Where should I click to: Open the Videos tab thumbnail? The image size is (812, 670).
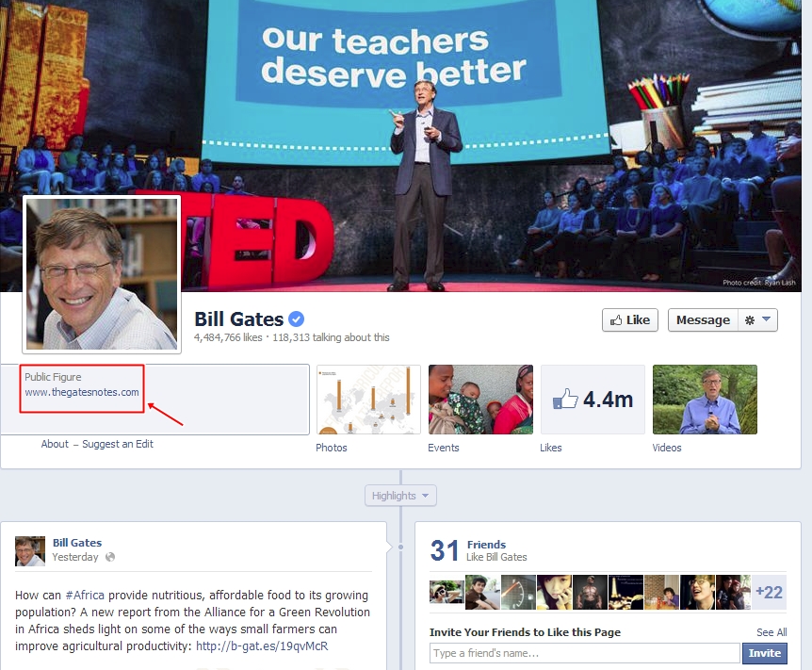705,400
